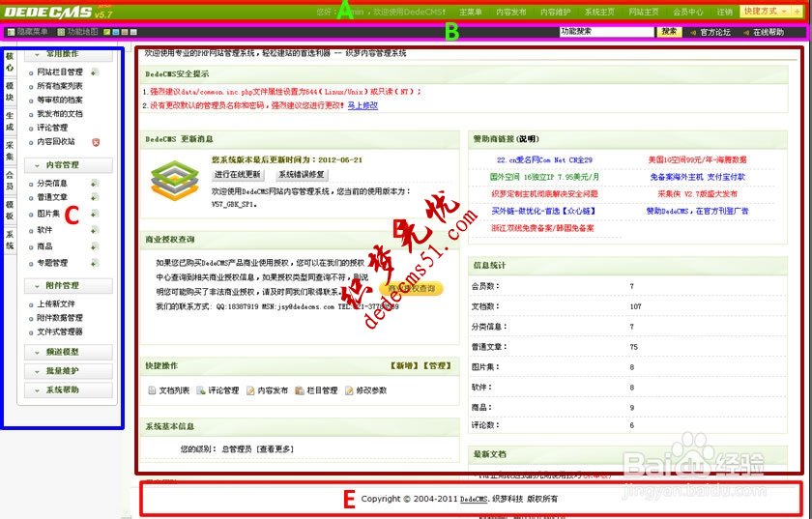Open 内容维护 in the top navigation

pos(555,12)
